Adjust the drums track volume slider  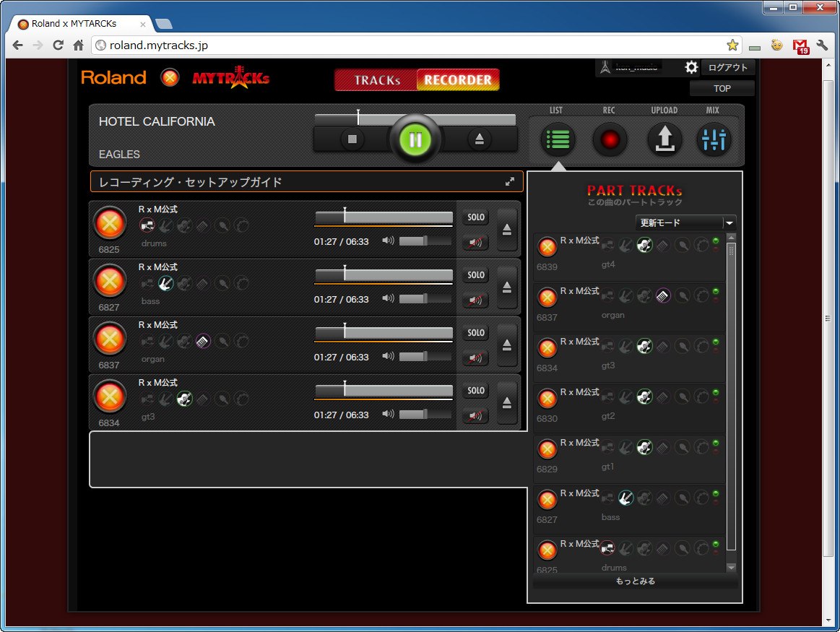click(425, 241)
